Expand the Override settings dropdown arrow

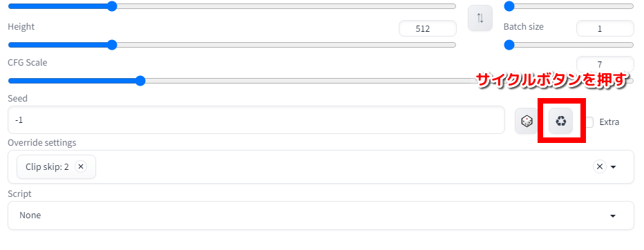614,167
